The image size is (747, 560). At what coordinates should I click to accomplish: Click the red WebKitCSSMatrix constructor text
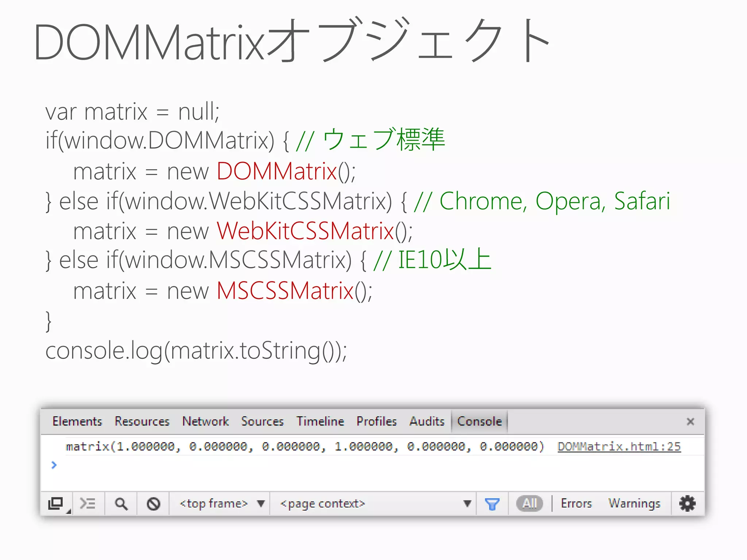305,231
